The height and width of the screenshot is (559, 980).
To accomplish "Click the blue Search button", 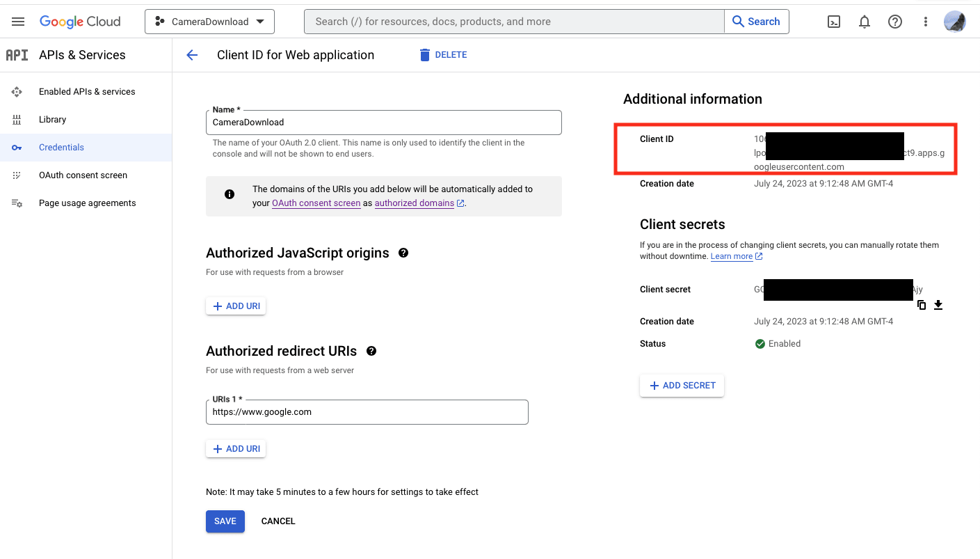I will click(x=757, y=22).
